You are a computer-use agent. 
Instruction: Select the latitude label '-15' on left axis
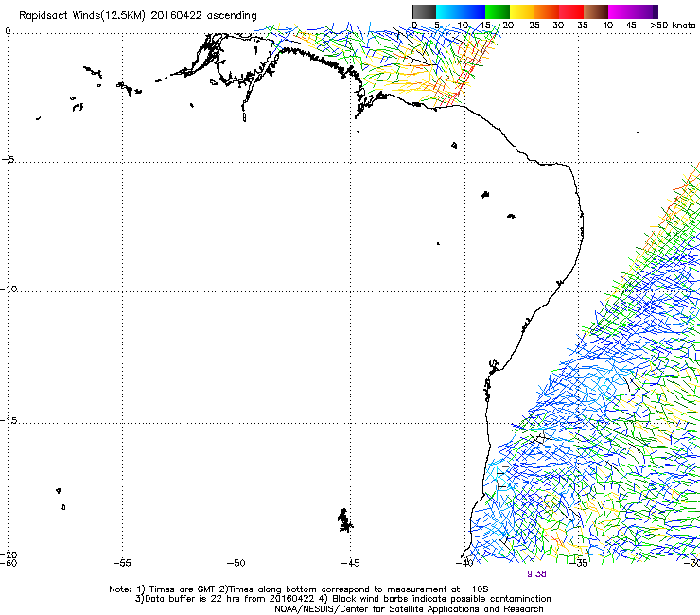coord(9,420)
